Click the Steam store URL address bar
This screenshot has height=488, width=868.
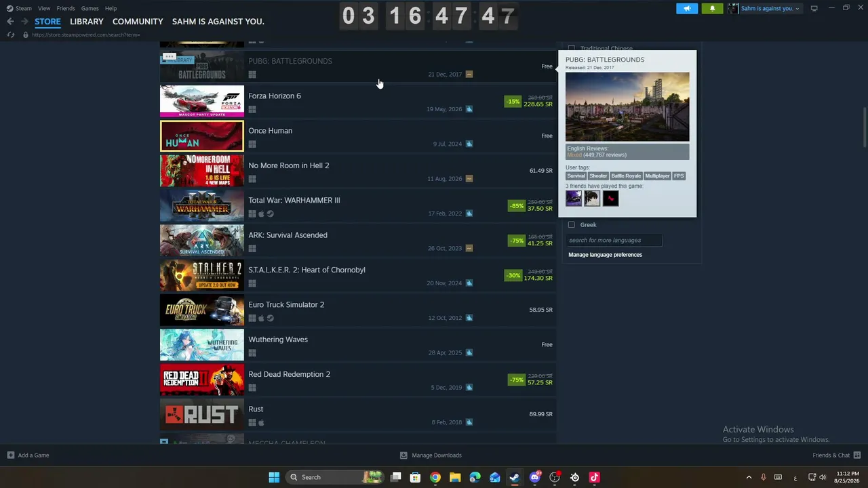click(x=86, y=35)
